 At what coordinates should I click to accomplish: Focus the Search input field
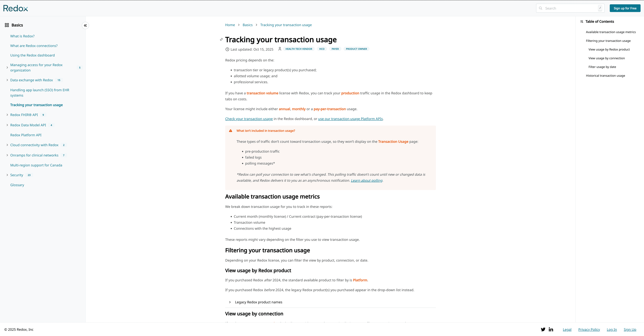570,8
